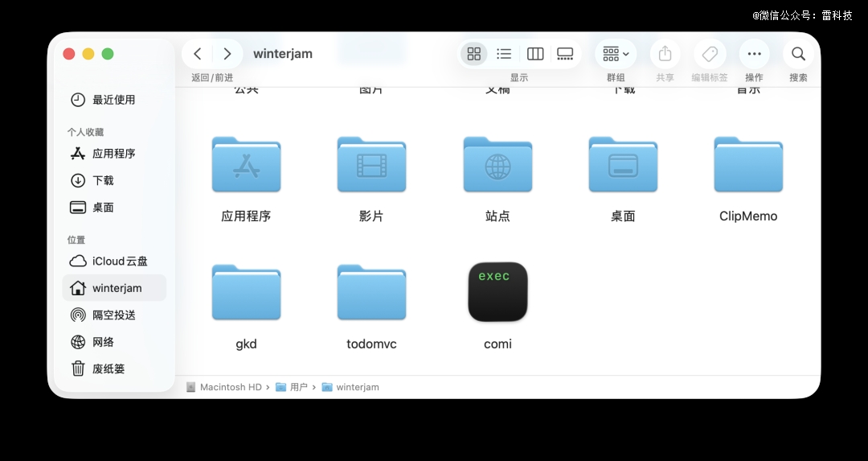Open the 群组 grouping dropdown

[616, 54]
